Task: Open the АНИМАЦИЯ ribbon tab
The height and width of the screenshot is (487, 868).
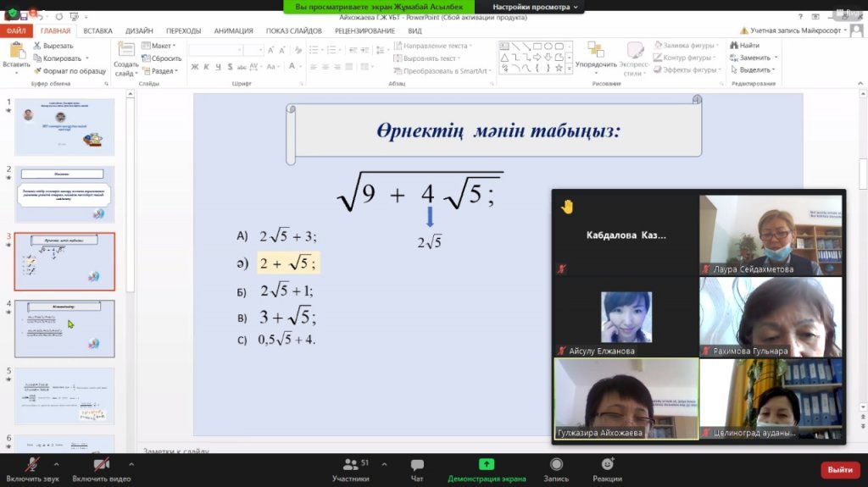Action: coord(233,30)
